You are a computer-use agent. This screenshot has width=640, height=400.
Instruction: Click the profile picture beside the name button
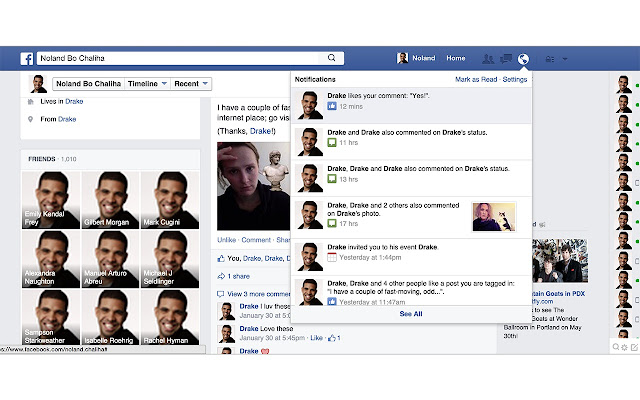point(38,84)
